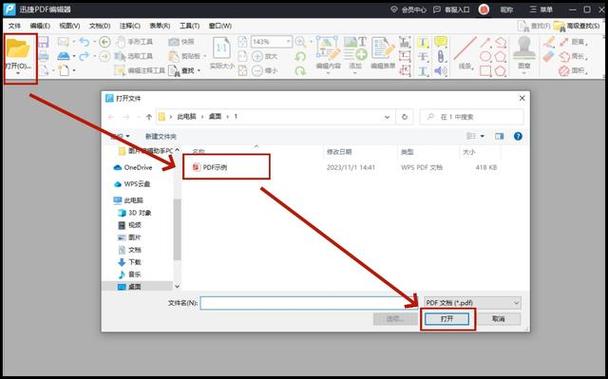
Task: Click the redo arrow icon
Action: pyautogui.click(x=84, y=56)
